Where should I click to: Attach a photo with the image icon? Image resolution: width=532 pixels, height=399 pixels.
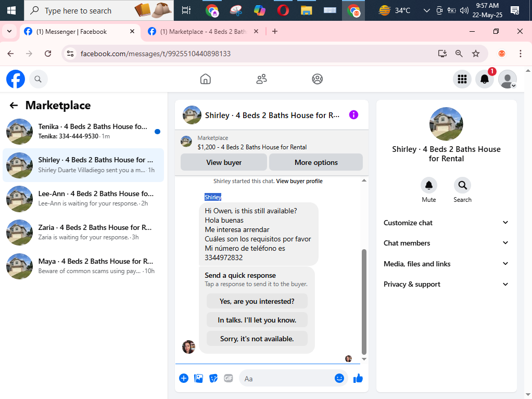[198, 378]
